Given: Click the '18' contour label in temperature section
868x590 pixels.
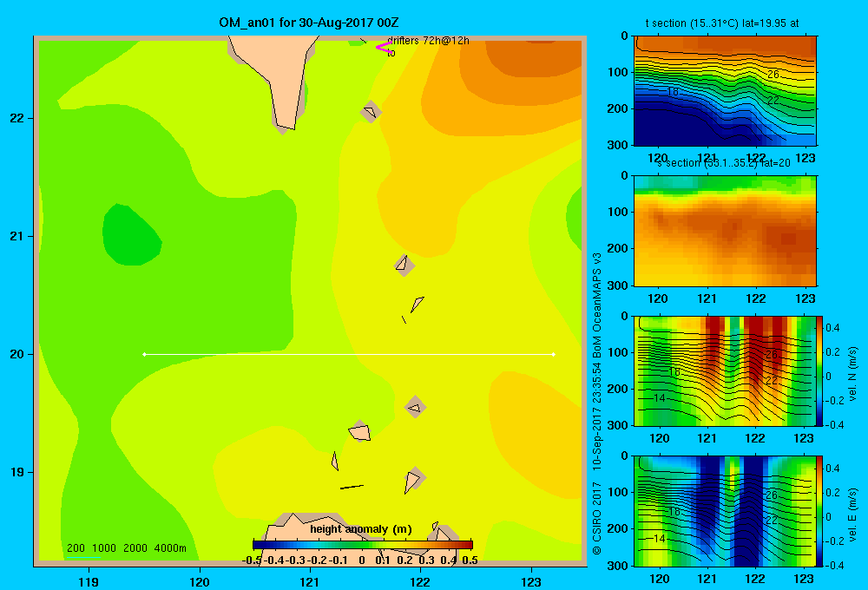Looking at the screenshot, I should pos(673,91).
